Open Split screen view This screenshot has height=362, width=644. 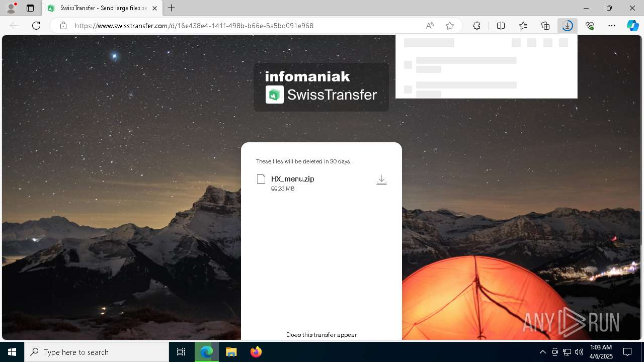coord(501,26)
